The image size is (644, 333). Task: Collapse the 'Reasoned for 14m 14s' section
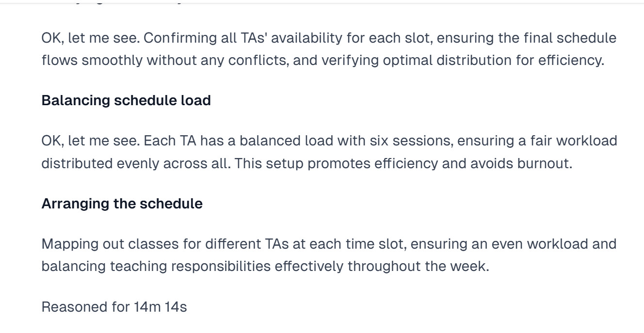tap(114, 307)
